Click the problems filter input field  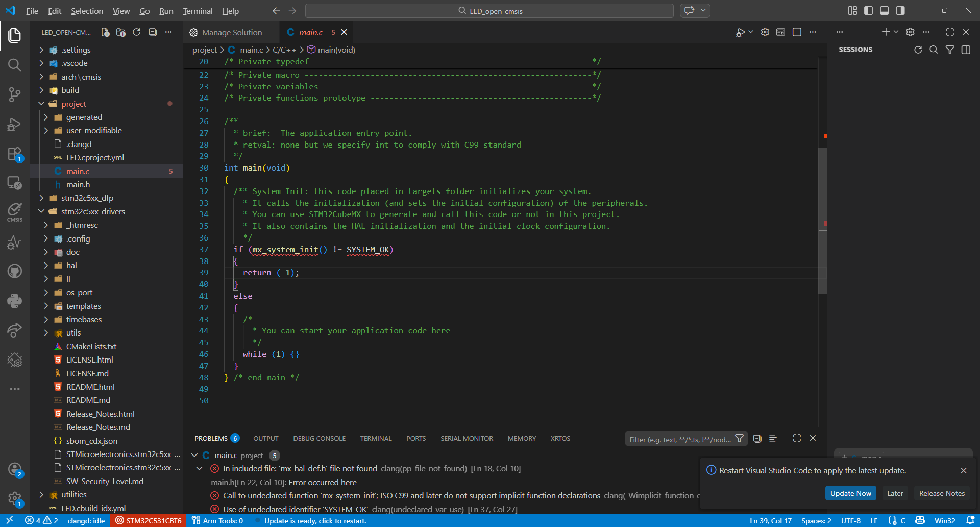coord(679,439)
